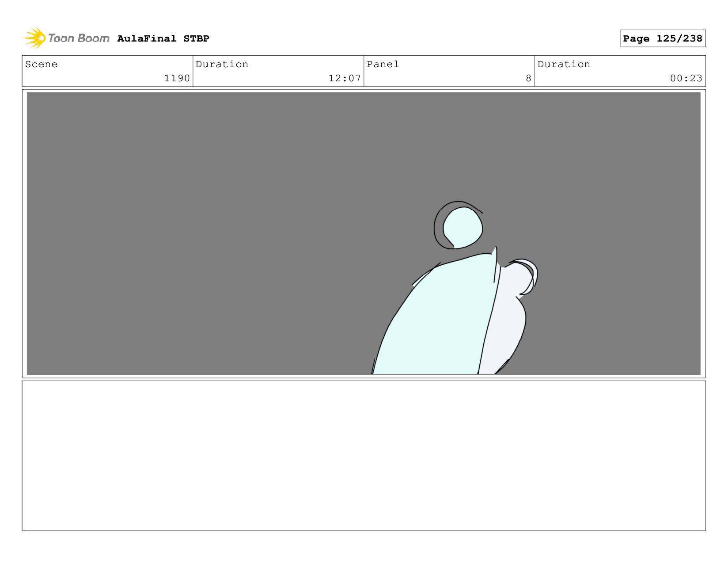
Task: Click the scene duration value '12:07'
Action: 345,78
